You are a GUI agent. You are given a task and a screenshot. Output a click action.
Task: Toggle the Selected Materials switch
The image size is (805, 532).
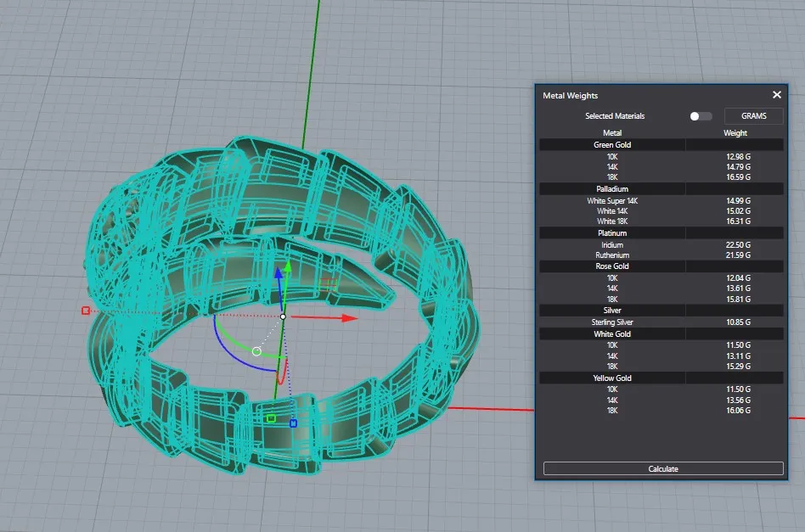701,116
